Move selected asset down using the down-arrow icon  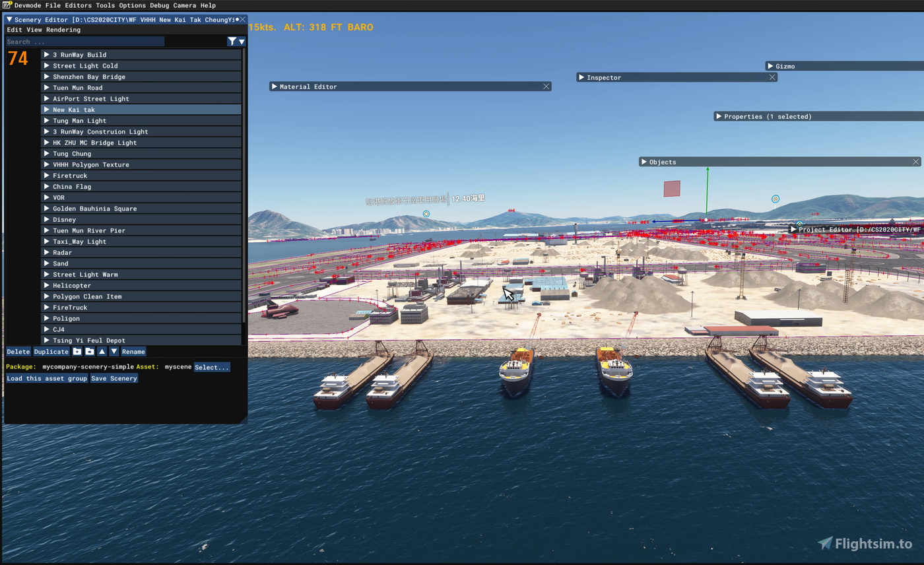click(113, 351)
